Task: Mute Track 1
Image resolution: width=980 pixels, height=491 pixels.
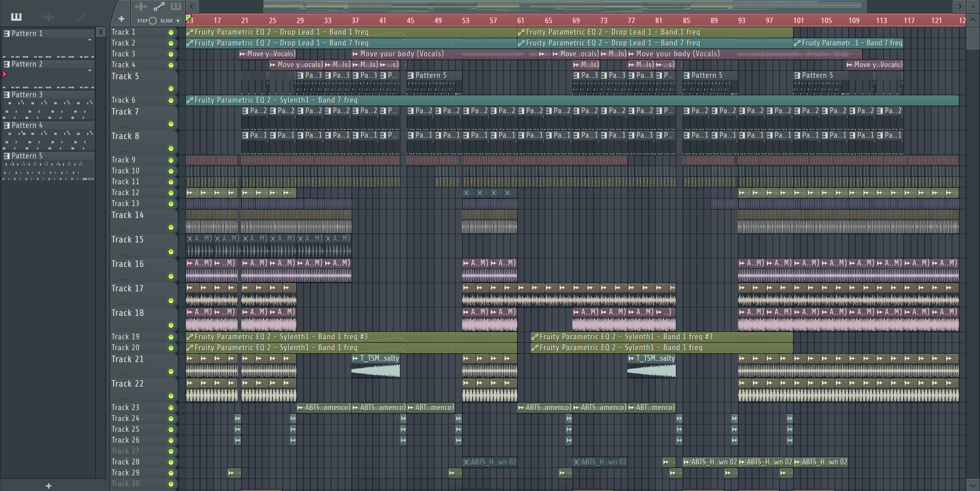Action: (171, 33)
